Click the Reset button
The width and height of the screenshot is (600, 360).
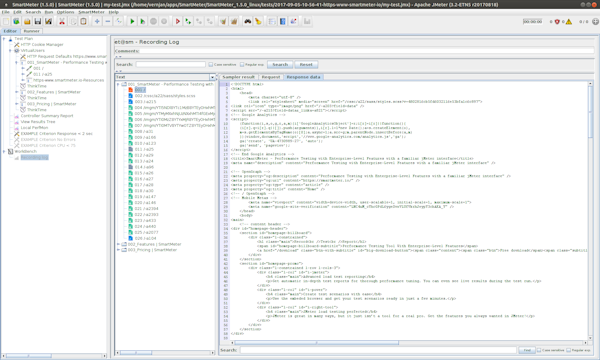tap(306, 65)
